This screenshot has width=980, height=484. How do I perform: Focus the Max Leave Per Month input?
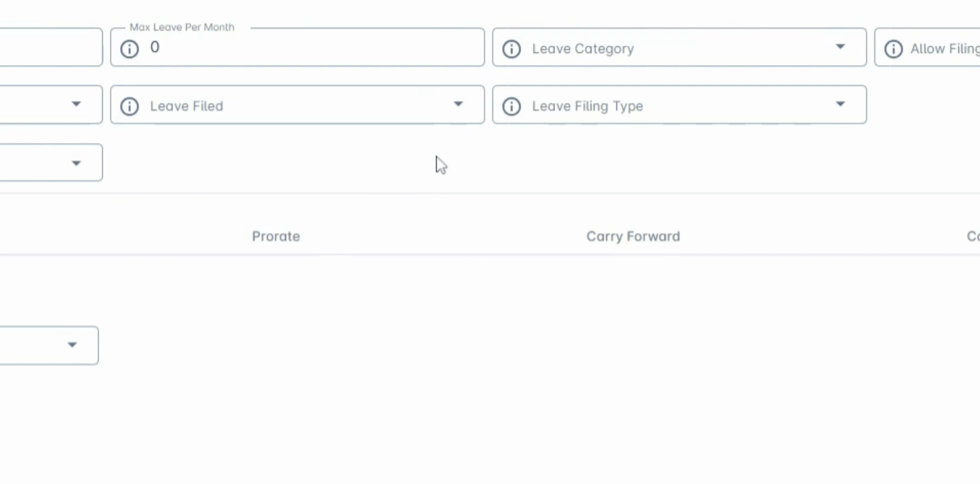pos(314,48)
